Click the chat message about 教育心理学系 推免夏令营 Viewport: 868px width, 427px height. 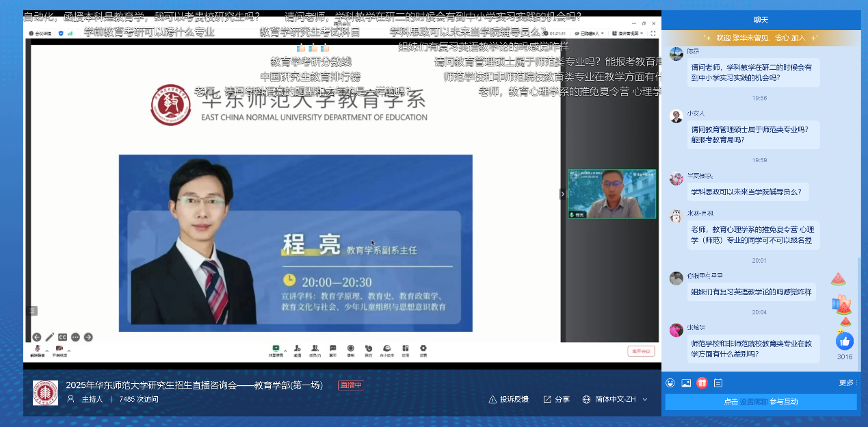753,235
